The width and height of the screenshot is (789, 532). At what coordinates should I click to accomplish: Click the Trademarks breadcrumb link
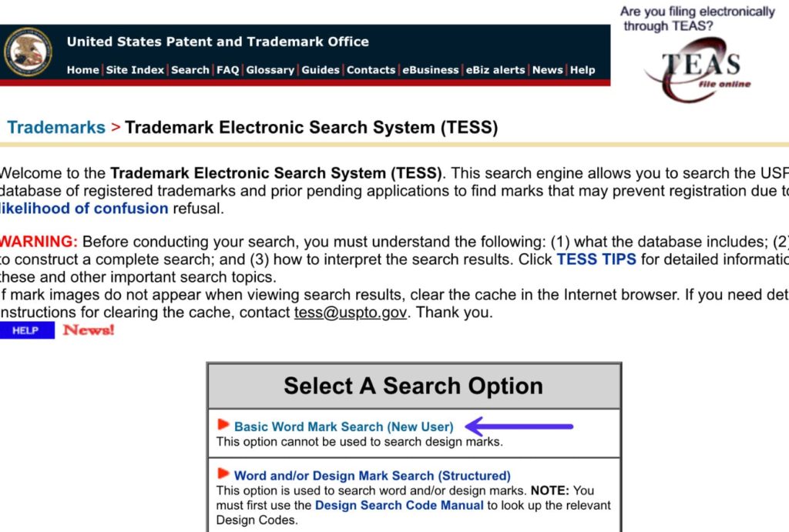tap(55, 127)
